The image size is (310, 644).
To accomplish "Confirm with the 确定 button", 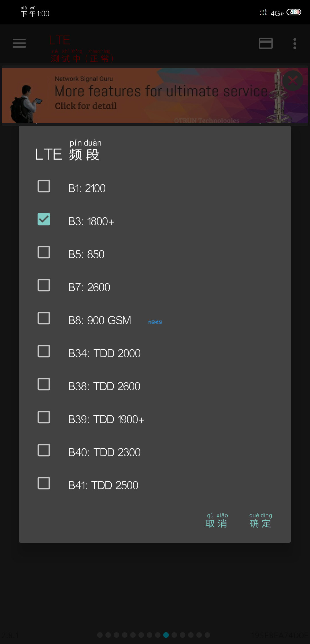I will click(261, 521).
